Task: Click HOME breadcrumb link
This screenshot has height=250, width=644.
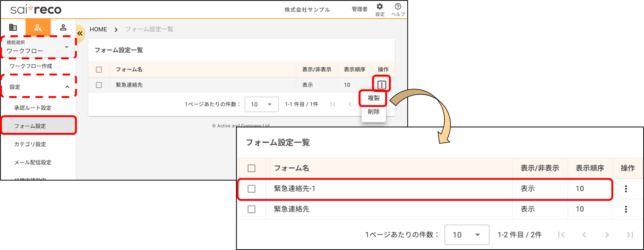Action: coord(98,29)
